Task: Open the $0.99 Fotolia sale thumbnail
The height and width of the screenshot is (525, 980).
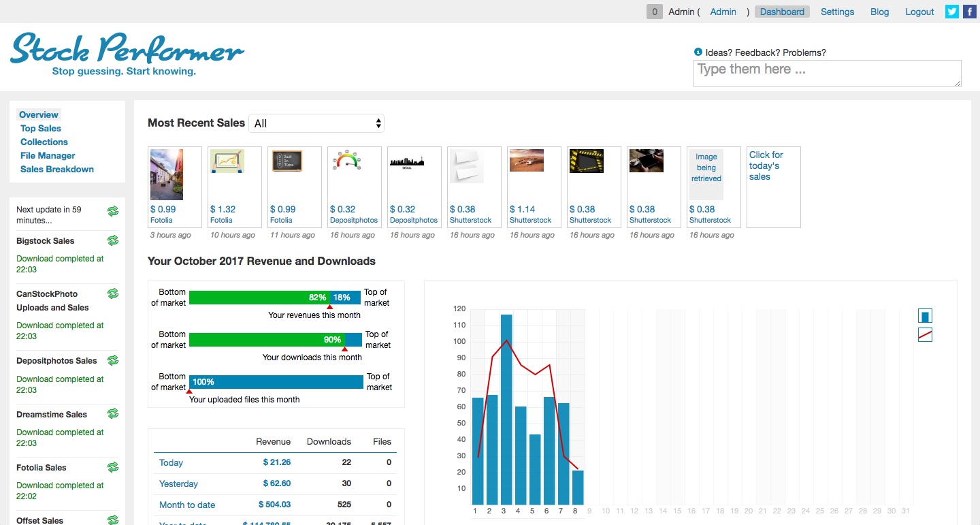Action: (x=174, y=174)
